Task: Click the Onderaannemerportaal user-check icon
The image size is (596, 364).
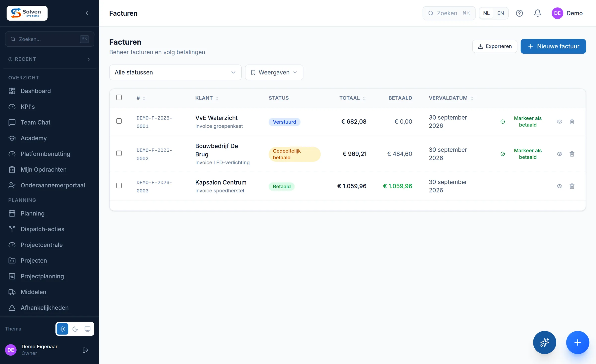Action: (x=12, y=185)
